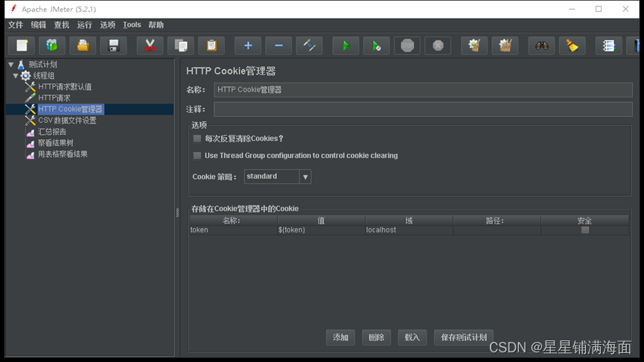Image resolution: width=644 pixels, height=362 pixels.
Task: Click the Reset Search broom icon
Action: tap(572, 45)
